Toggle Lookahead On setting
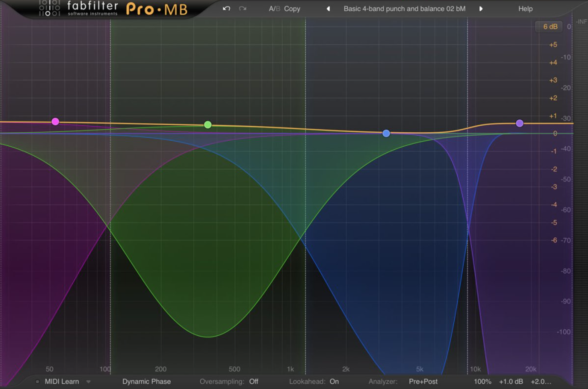The image size is (588, 389). (334, 382)
